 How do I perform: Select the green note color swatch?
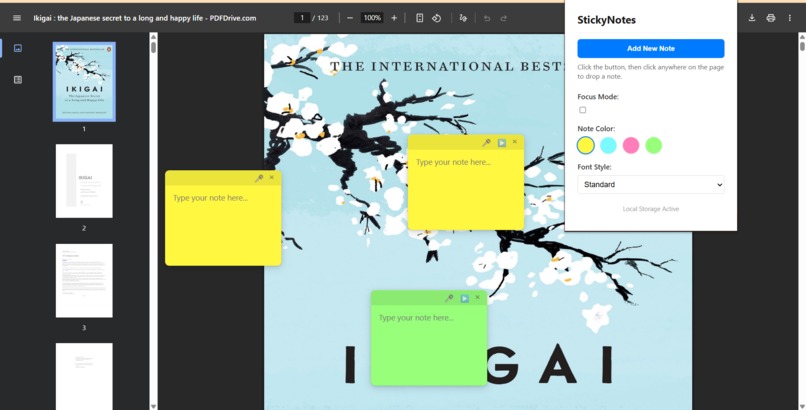coord(653,145)
